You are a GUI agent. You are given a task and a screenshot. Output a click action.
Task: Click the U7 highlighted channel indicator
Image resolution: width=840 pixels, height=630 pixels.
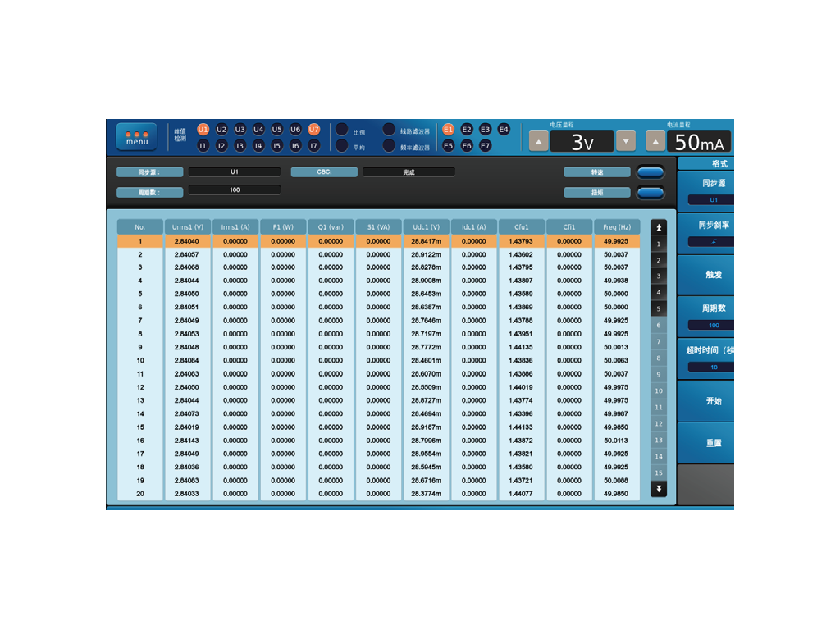coord(314,130)
